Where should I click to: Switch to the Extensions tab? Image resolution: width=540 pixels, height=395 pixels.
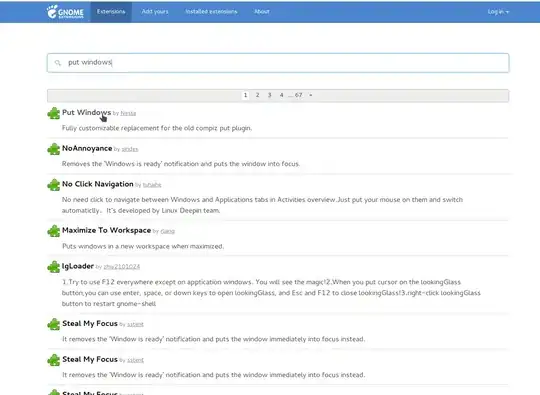click(111, 12)
